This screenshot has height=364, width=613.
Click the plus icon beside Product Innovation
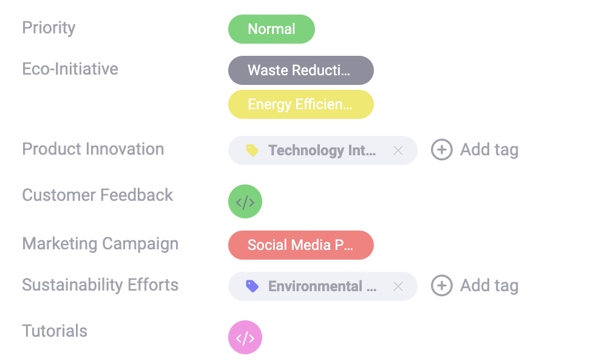coord(442,150)
